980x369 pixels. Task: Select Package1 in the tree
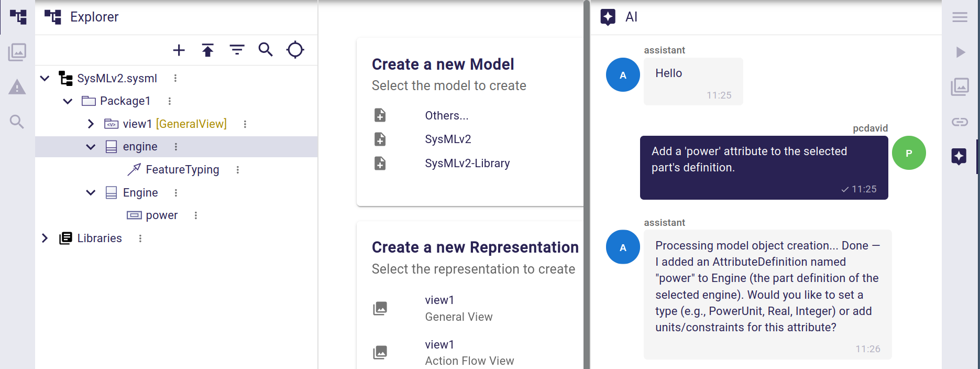(x=125, y=101)
